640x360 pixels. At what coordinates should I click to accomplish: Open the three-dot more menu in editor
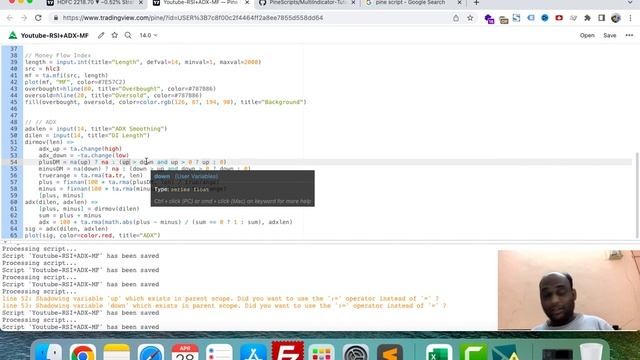tap(629, 36)
